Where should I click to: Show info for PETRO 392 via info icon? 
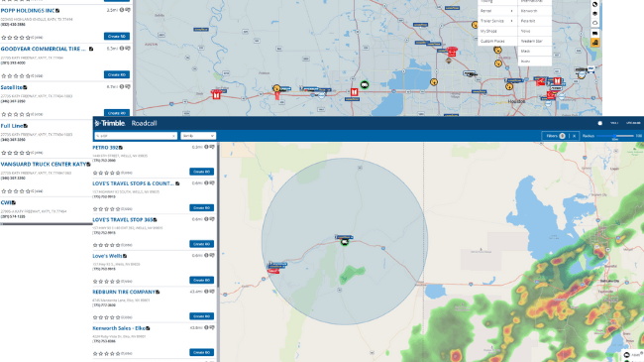click(x=206, y=147)
